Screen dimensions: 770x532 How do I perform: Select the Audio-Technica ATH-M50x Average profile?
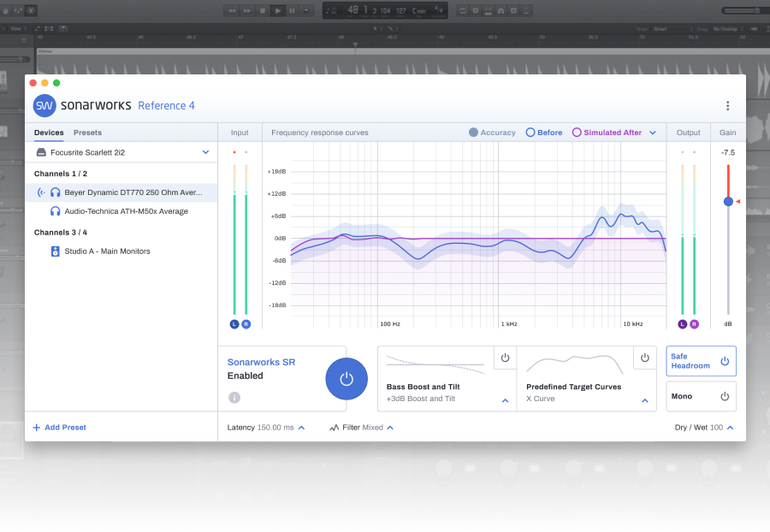pos(121,211)
